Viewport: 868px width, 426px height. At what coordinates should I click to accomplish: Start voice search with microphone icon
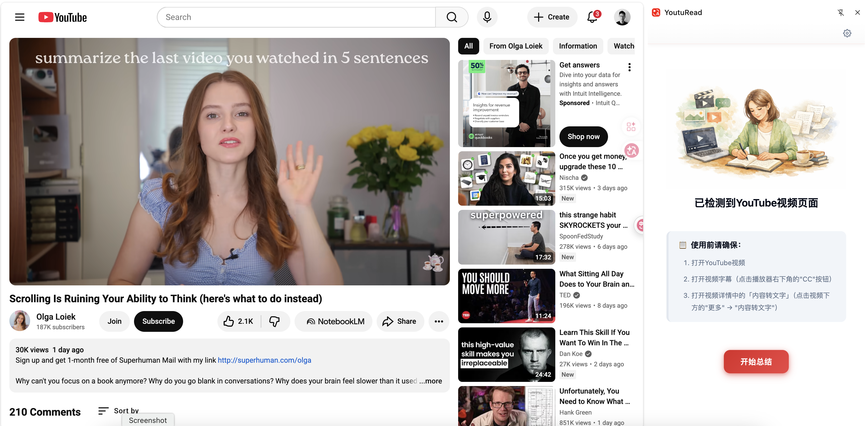487,17
